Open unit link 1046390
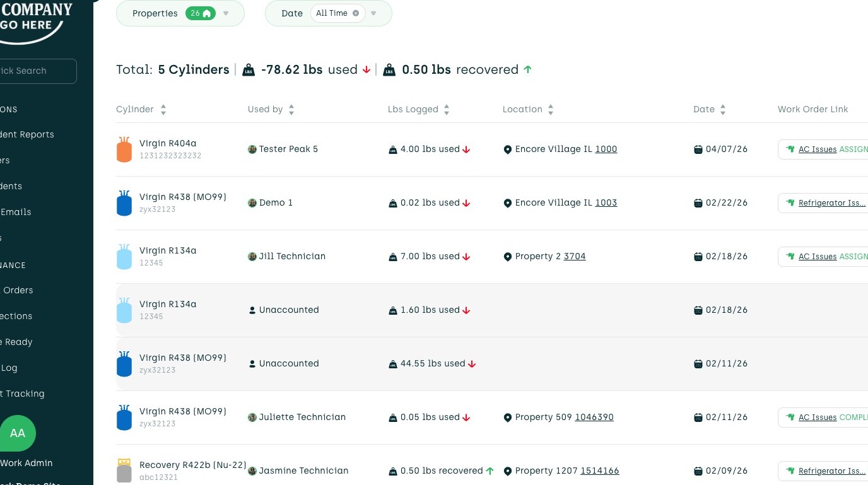The height and width of the screenshot is (485, 868). click(594, 417)
